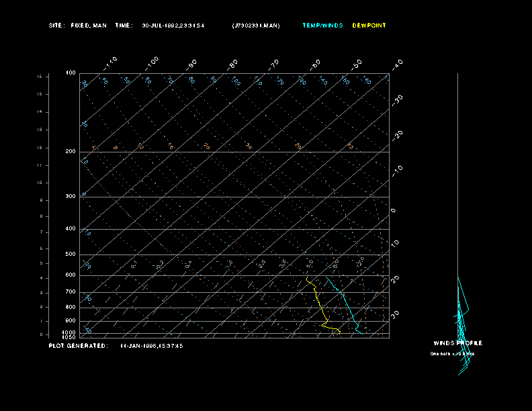
Task: Click the yellow DEWPOINT legend label
Action: 369,26
